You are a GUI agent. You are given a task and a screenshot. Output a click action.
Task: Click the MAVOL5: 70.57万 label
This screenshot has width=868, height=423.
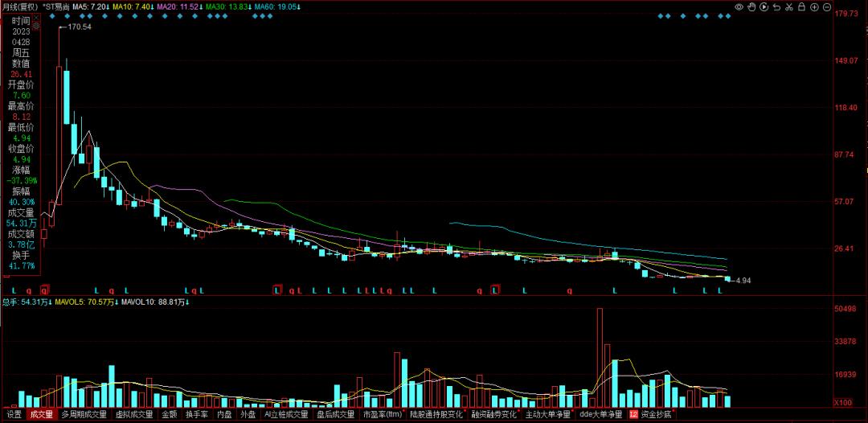point(88,302)
